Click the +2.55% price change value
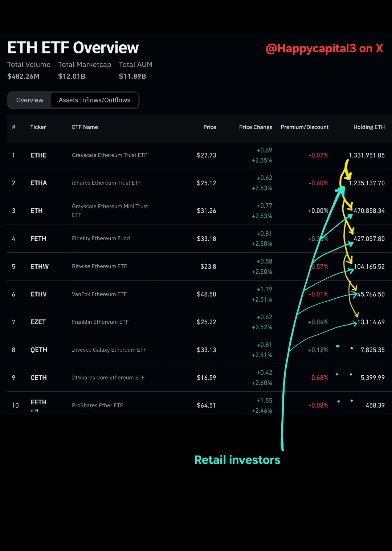The width and height of the screenshot is (392, 551). point(262,160)
